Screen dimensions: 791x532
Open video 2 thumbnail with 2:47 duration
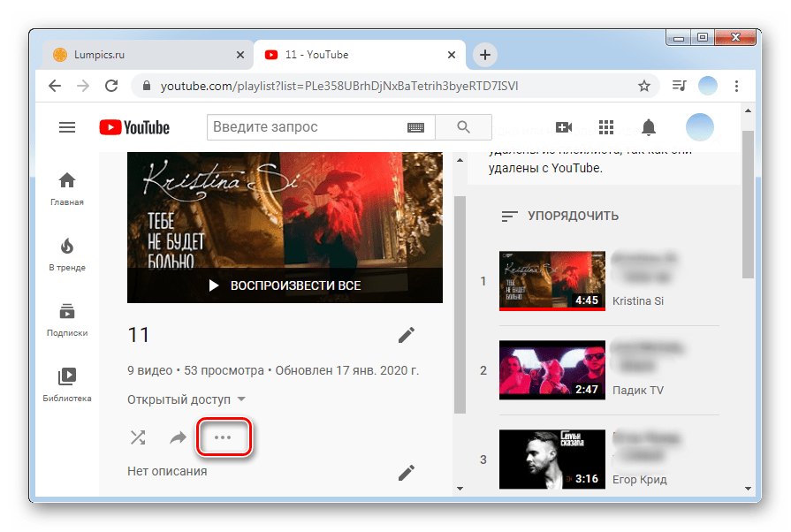pos(551,369)
